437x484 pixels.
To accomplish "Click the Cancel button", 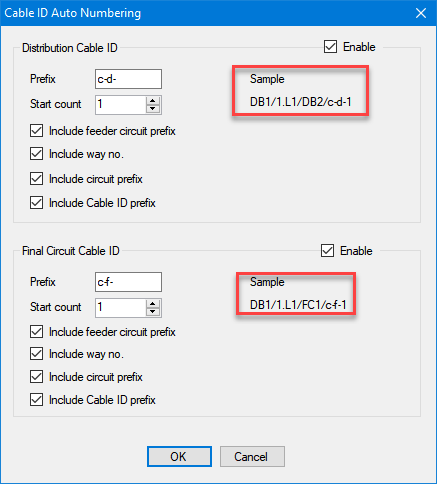I will click(x=252, y=456).
